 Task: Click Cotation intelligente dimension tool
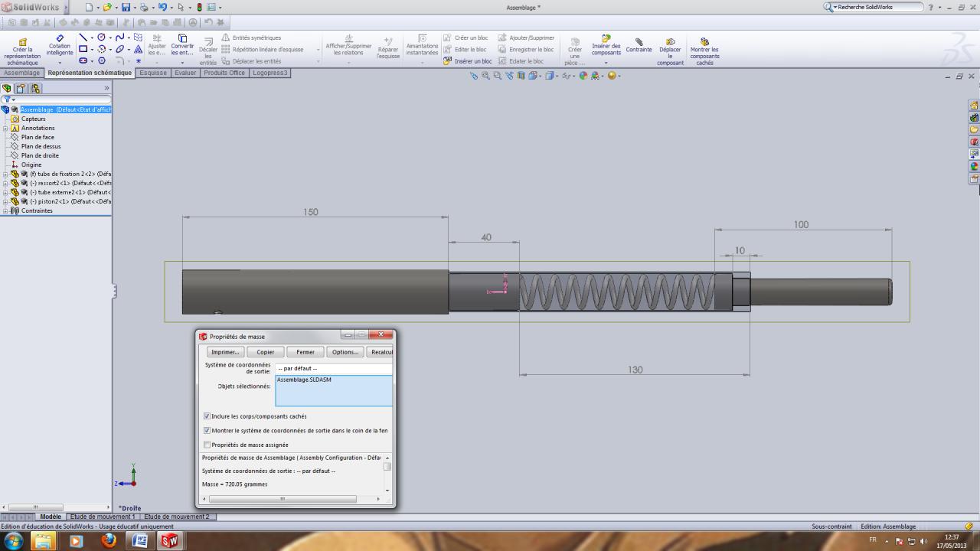pos(60,44)
